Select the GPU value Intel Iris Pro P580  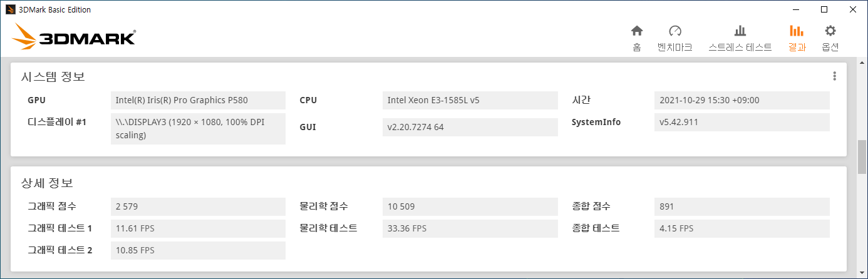pyautogui.click(x=198, y=100)
